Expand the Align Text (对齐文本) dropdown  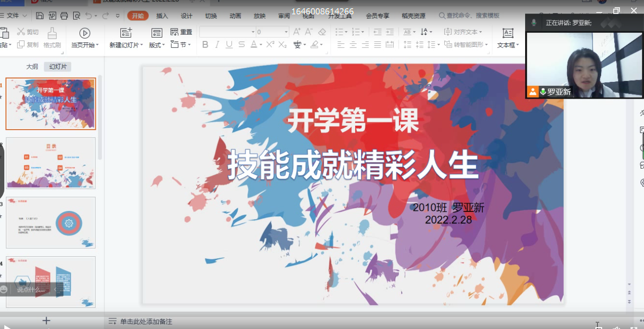coord(462,32)
